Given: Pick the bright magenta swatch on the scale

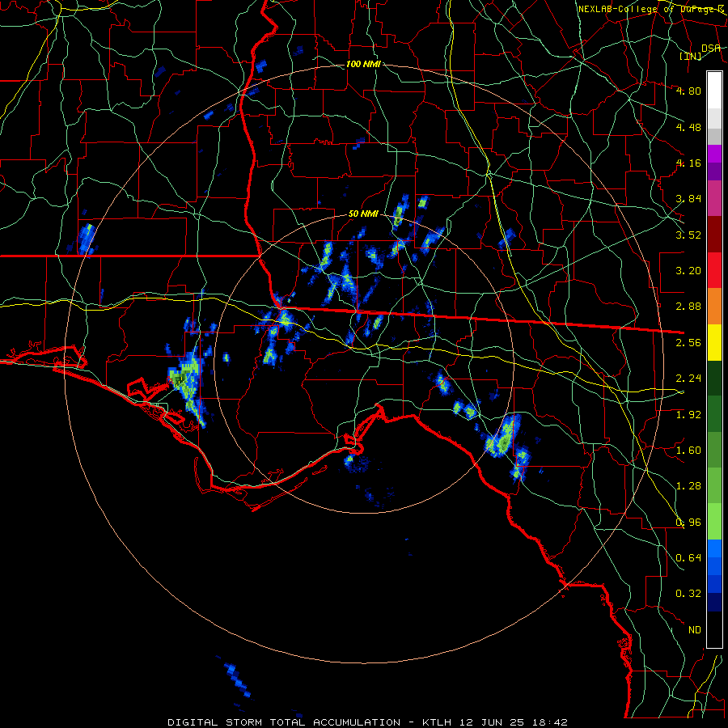Looking at the screenshot, I should pyautogui.click(x=714, y=154).
